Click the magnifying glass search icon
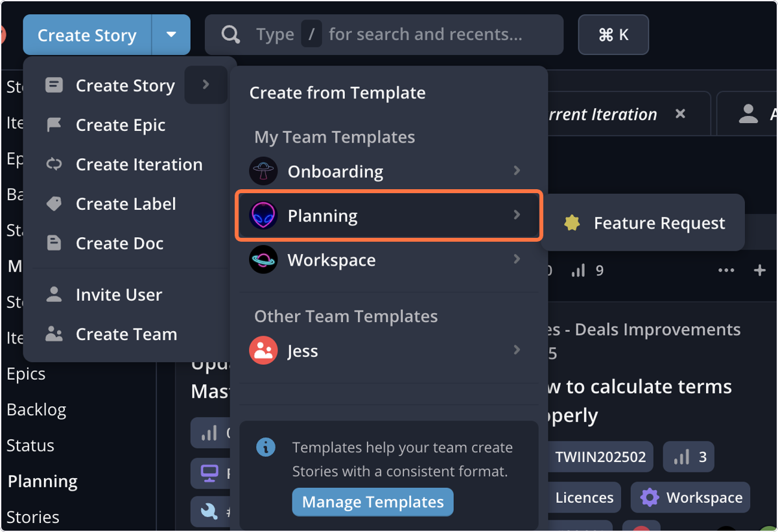This screenshot has height=532, width=778. click(230, 34)
